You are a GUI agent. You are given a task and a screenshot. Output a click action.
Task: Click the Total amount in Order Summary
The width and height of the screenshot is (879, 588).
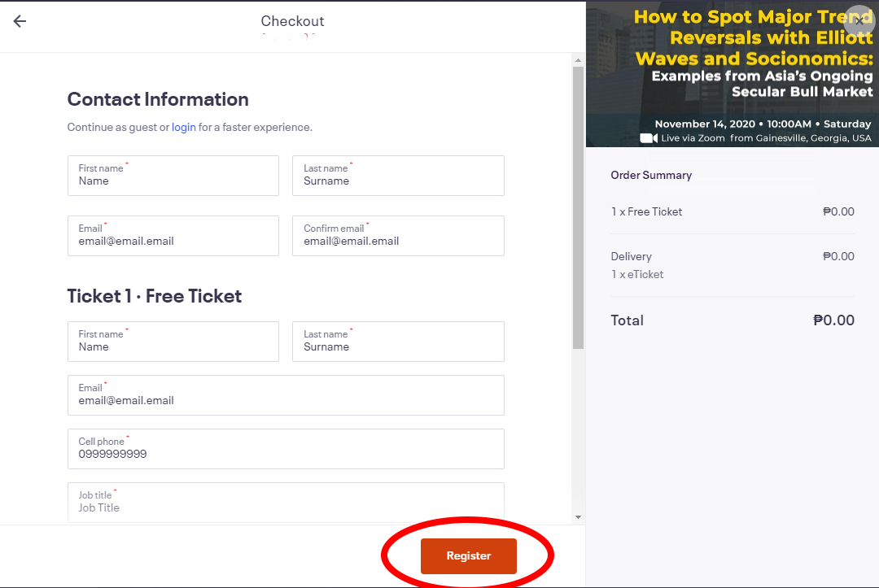click(833, 320)
